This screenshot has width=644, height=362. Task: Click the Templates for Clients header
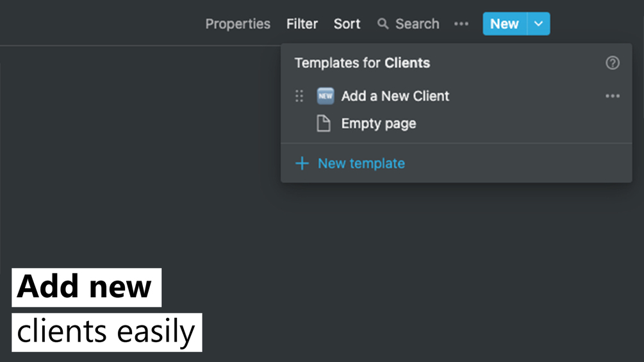[x=362, y=63]
